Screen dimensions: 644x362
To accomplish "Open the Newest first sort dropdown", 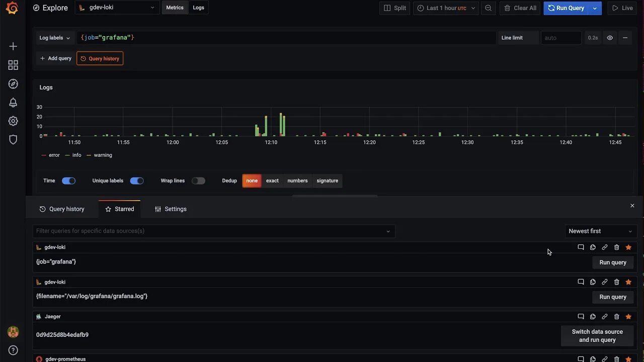I will coord(601,231).
